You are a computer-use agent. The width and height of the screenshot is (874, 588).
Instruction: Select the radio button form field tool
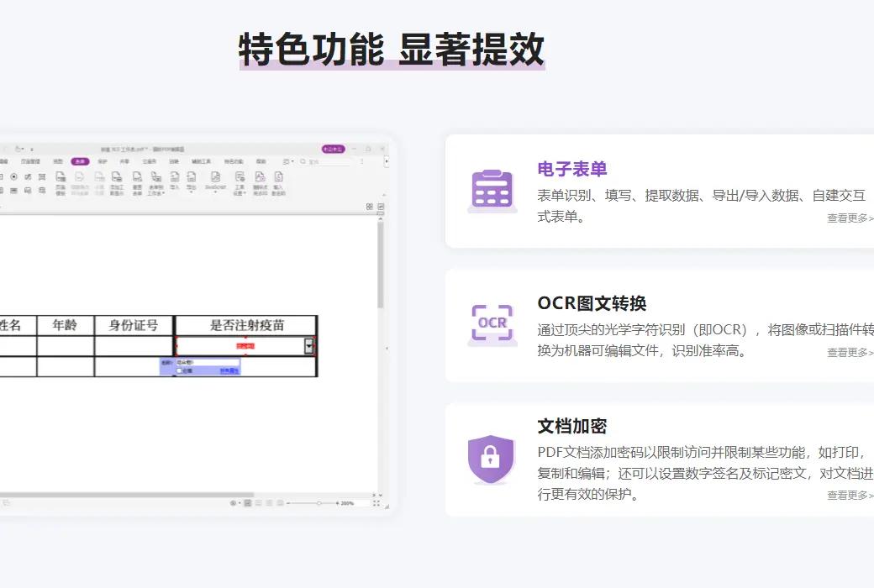click(x=14, y=176)
